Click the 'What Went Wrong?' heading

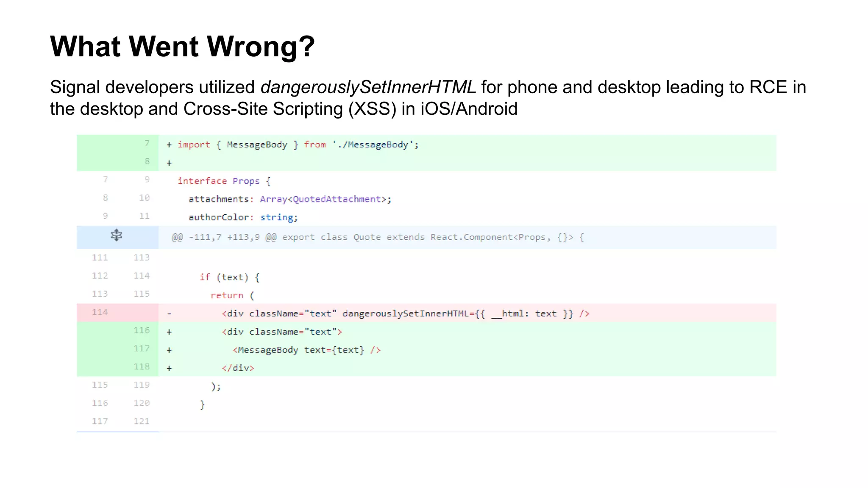(183, 46)
